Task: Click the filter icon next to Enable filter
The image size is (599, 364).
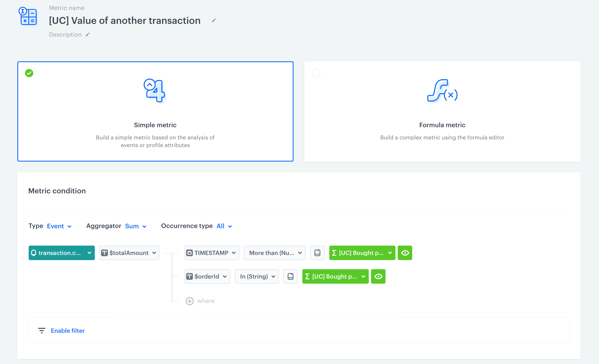Action: pos(42,330)
